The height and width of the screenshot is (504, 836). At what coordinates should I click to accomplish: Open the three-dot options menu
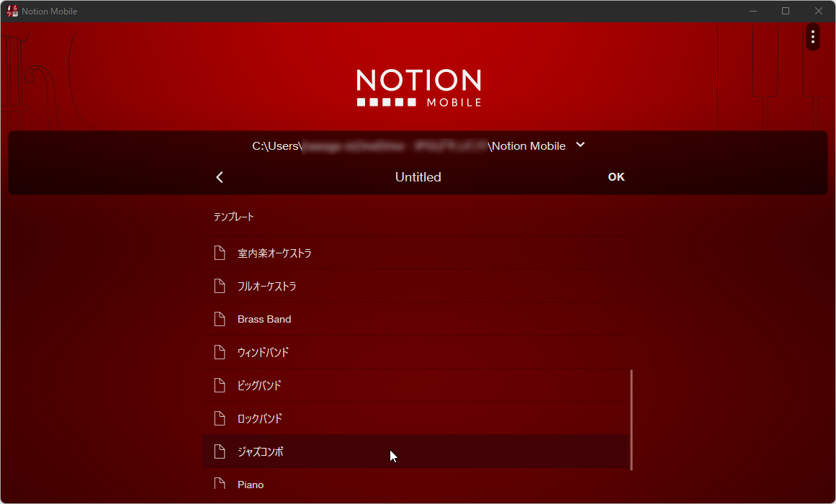coord(812,37)
